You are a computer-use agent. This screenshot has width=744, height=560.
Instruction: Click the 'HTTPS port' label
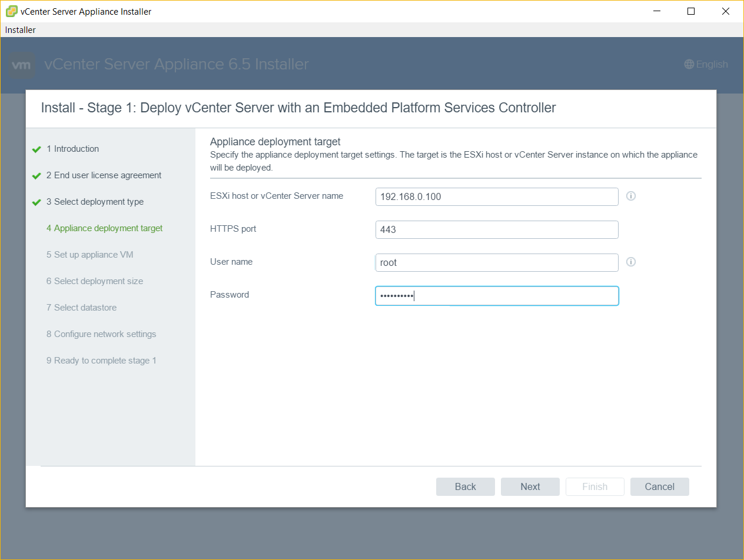[x=233, y=229]
